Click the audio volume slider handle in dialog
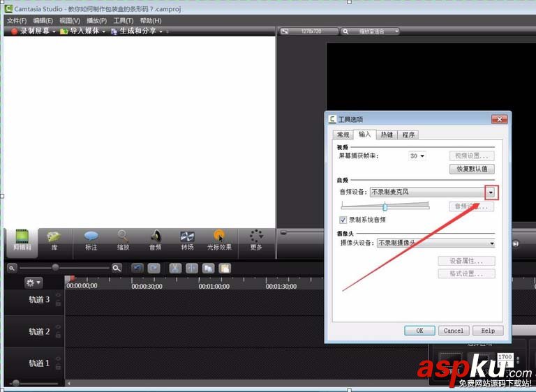 [385, 206]
